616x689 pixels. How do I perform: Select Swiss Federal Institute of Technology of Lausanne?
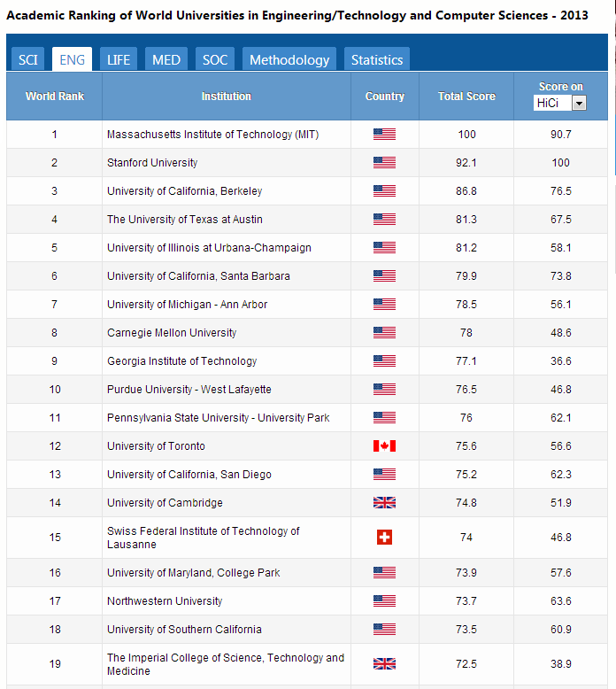203,538
